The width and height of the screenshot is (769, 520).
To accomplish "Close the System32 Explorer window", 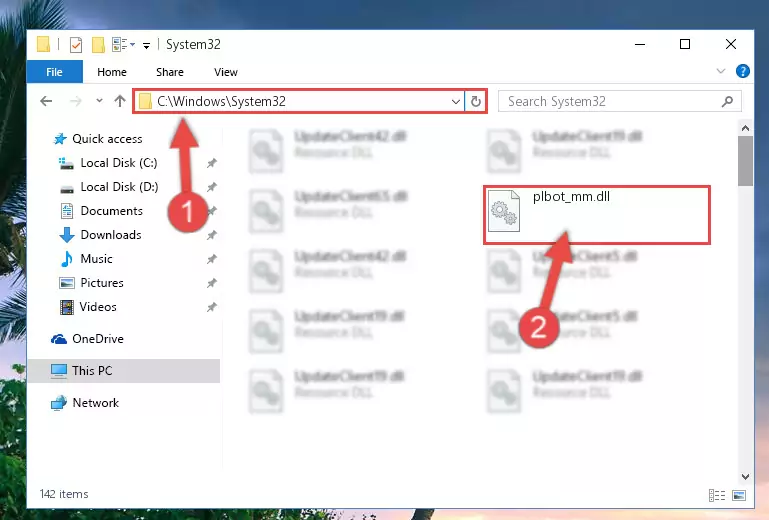I will pyautogui.click(x=731, y=44).
